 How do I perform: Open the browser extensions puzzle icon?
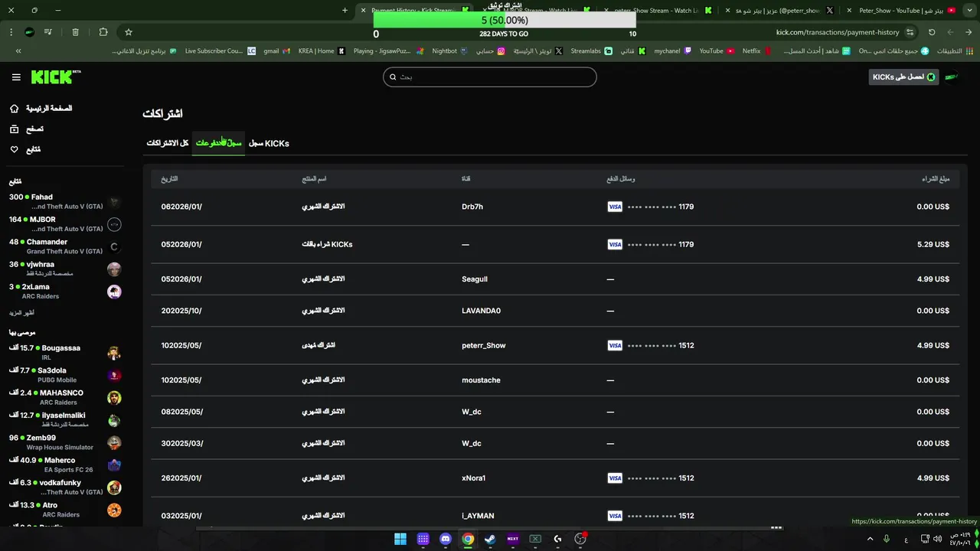click(x=103, y=32)
